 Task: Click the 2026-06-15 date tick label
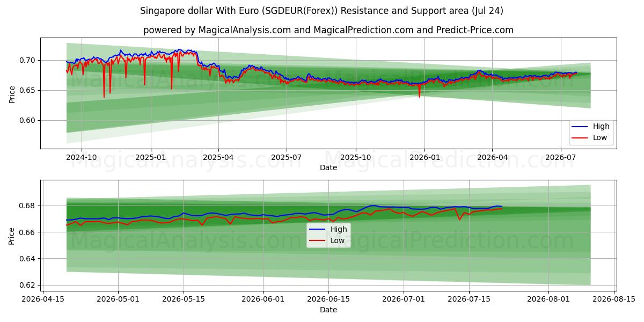(328, 299)
